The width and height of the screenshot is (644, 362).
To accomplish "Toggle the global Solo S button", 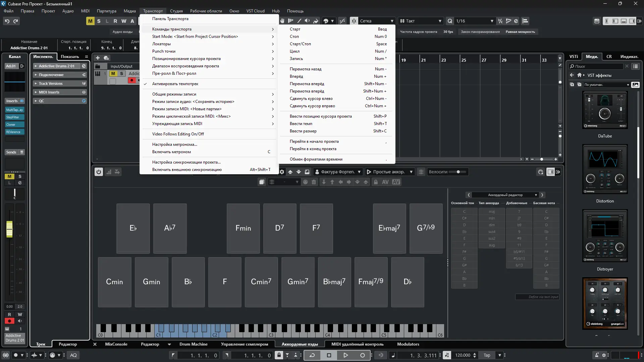I will coord(99,21).
